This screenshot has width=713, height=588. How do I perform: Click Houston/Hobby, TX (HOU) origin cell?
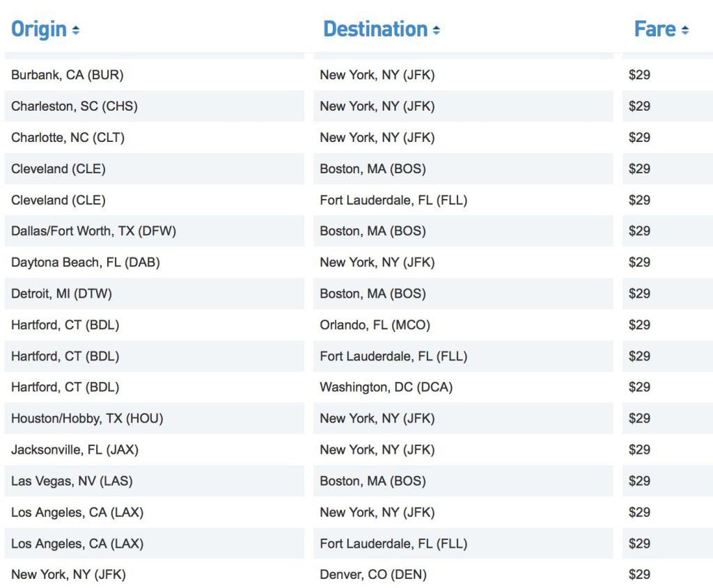tap(87, 418)
